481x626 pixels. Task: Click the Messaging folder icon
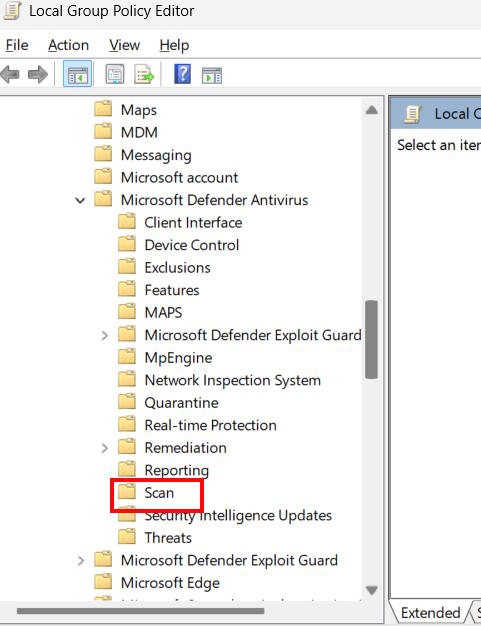[x=103, y=154]
